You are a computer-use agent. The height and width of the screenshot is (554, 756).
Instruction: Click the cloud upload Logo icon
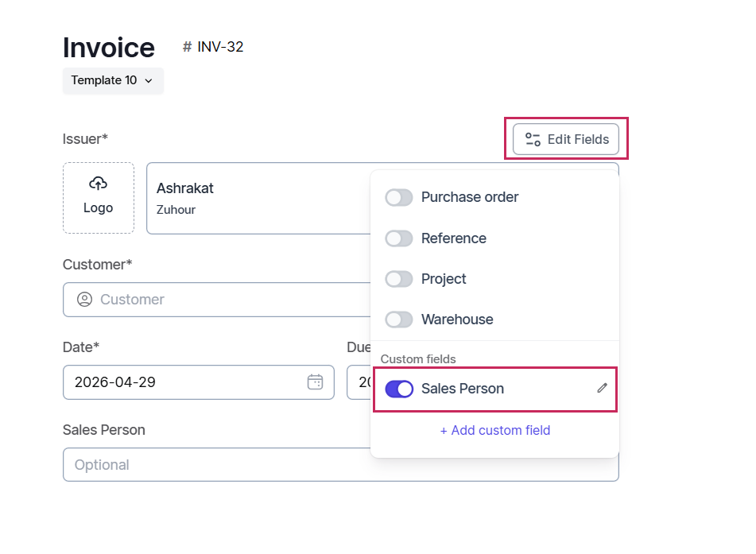click(99, 184)
